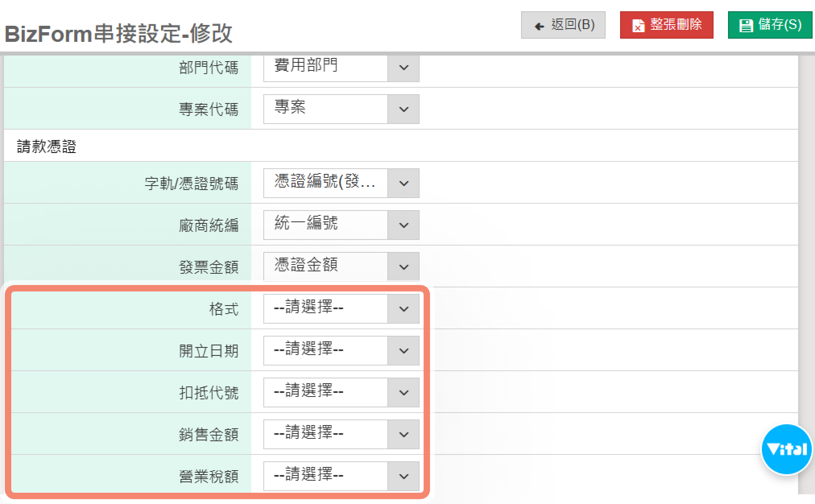Open the 扣抵代號 dropdown arrow
Viewport: 815px width, 504px height.
pos(403,392)
